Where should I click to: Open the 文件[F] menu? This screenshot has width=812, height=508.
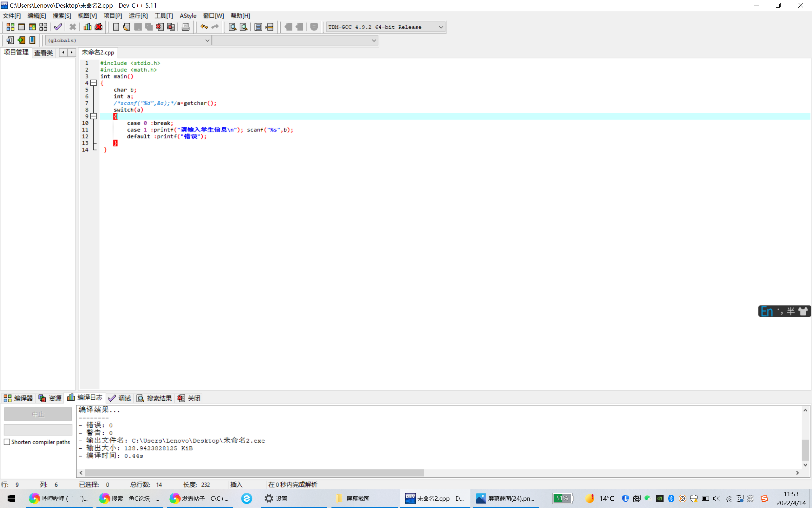pyautogui.click(x=12, y=16)
